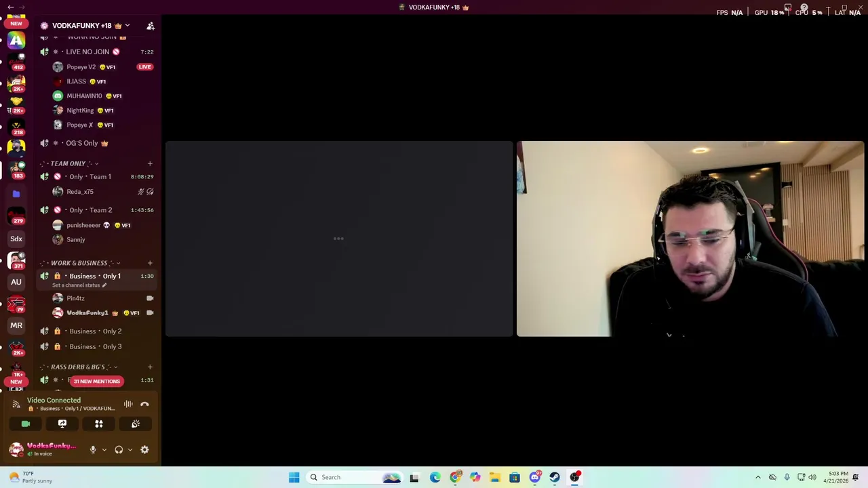Screen dimensions: 868x488
Task: Jump to the 31 New Mentions
Action: pyautogui.click(x=96, y=381)
